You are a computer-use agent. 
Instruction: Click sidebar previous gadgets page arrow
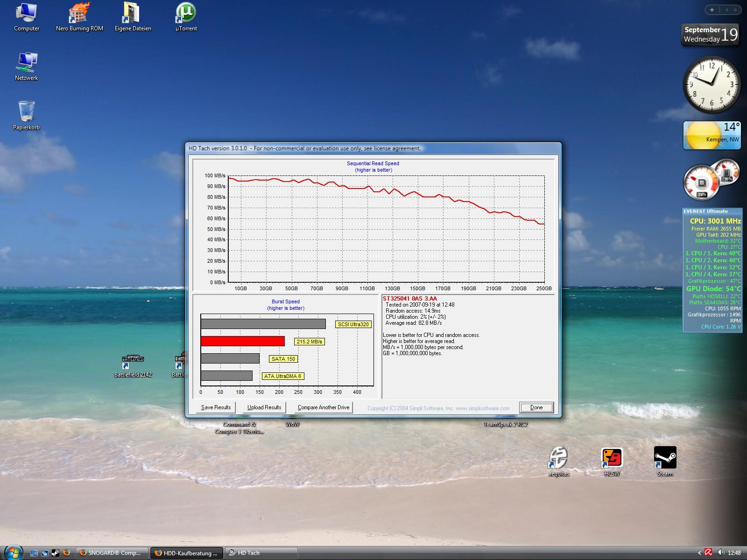point(726,9)
